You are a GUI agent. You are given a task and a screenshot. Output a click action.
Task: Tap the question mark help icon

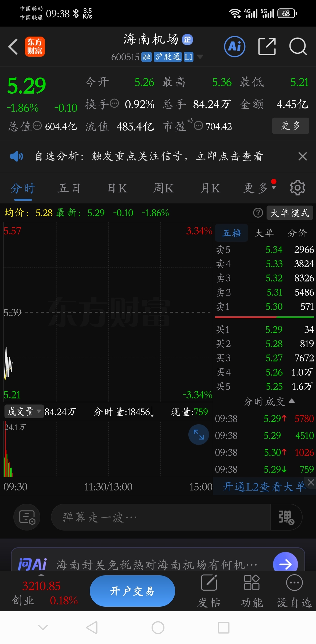258,213
